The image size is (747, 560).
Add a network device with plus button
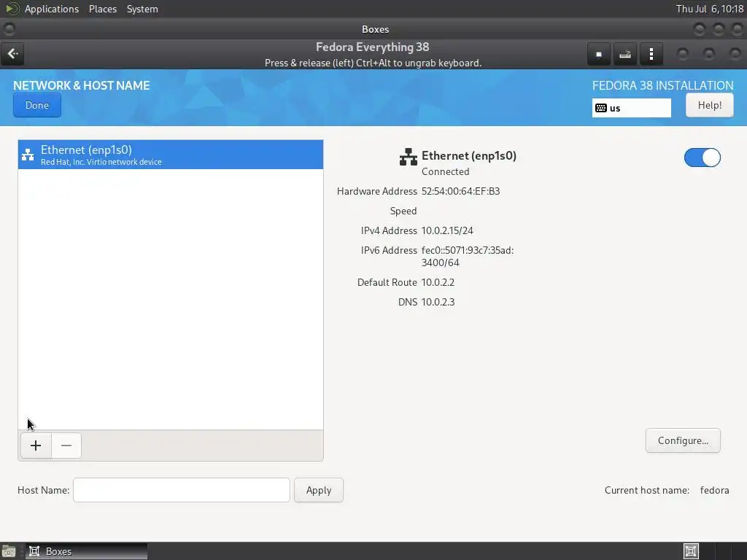click(36, 446)
